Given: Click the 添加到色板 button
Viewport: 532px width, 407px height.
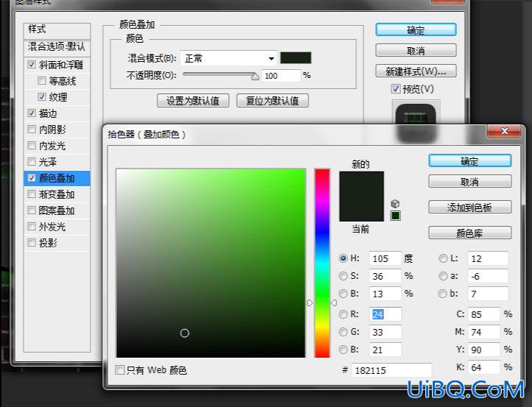Looking at the screenshot, I should pos(470,207).
